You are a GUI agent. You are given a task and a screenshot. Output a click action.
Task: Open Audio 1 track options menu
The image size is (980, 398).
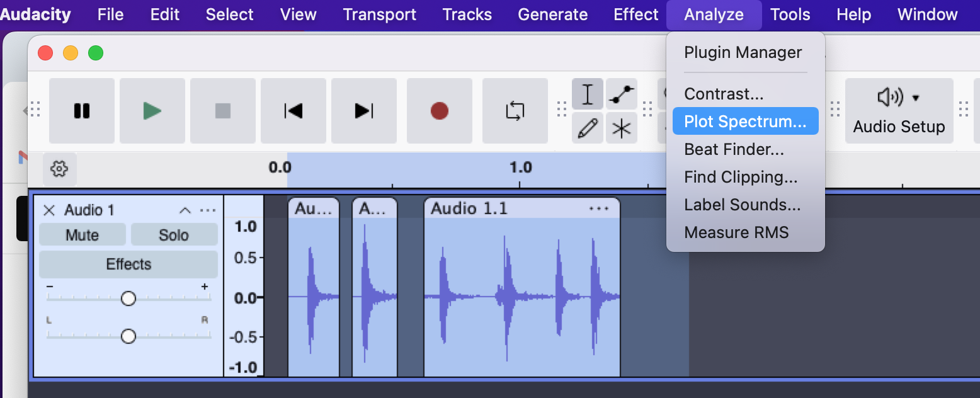click(x=208, y=210)
